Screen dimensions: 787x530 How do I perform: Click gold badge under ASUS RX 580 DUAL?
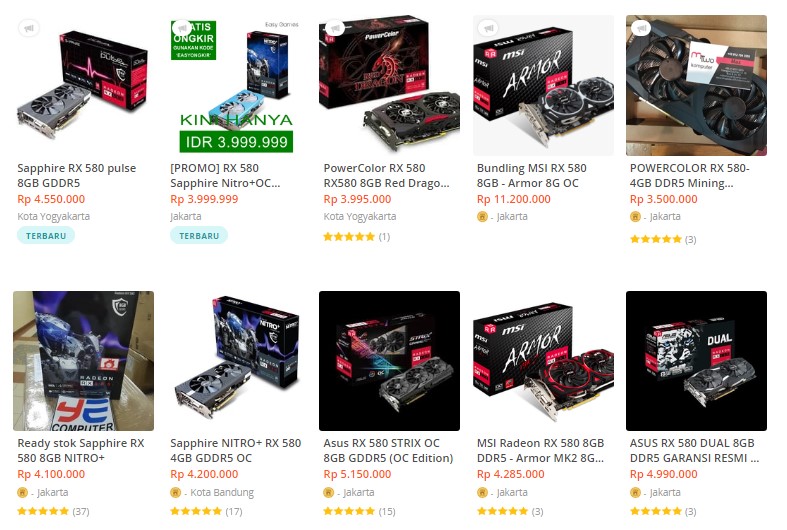(635, 492)
